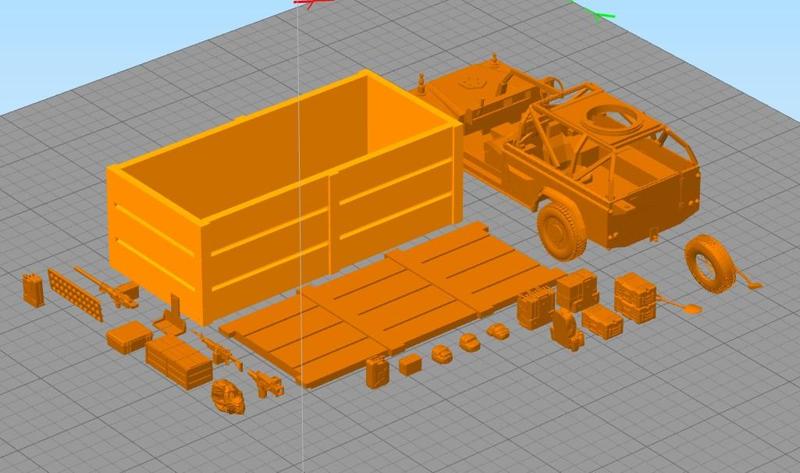Select the stacked ammo crates left of the helmet

click(x=179, y=362)
